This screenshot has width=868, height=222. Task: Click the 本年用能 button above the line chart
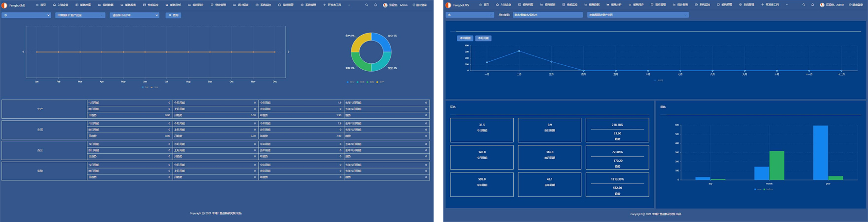[465, 38]
